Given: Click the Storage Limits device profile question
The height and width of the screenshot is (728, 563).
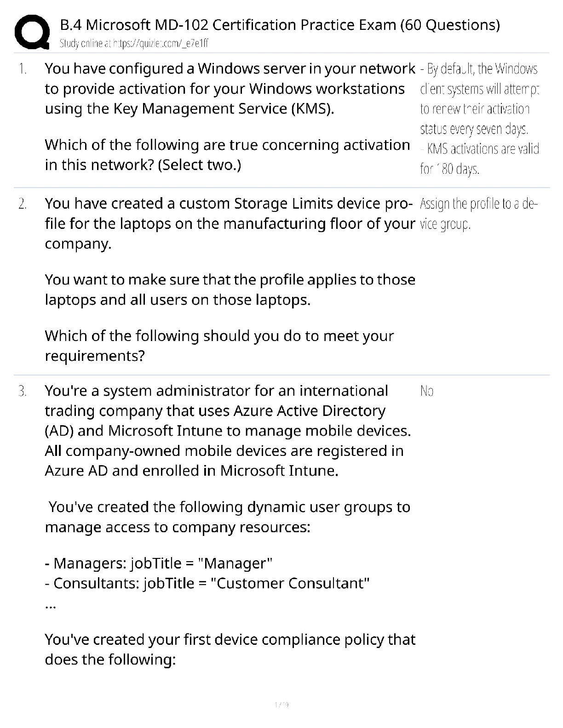Looking at the screenshot, I should coord(229,223).
